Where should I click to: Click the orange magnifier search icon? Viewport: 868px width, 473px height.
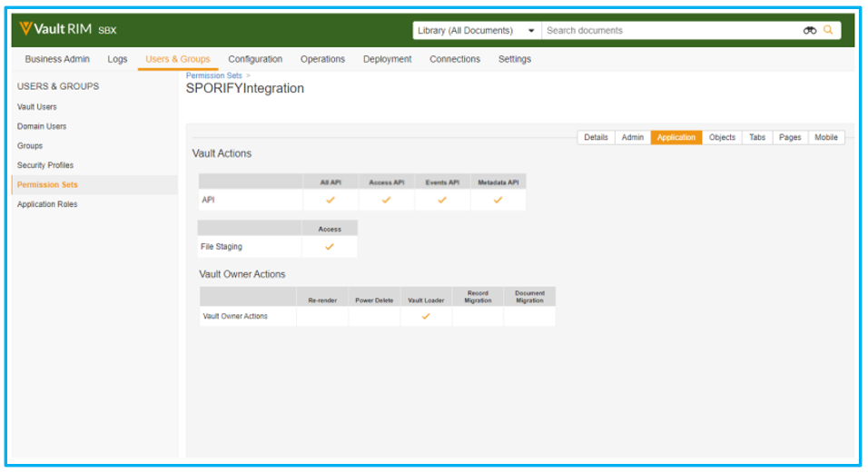pyautogui.click(x=828, y=30)
